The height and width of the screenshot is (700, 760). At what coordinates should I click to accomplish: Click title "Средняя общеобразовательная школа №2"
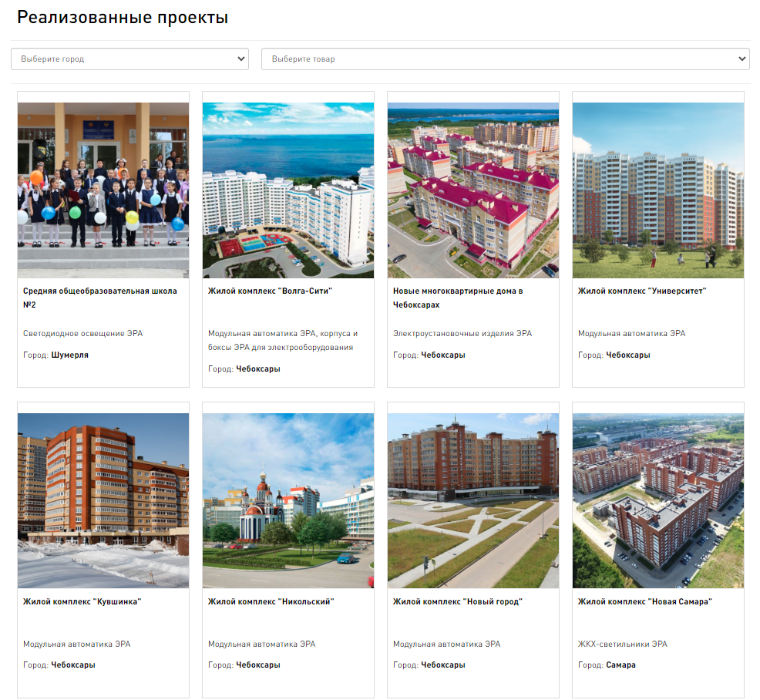[100, 298]
